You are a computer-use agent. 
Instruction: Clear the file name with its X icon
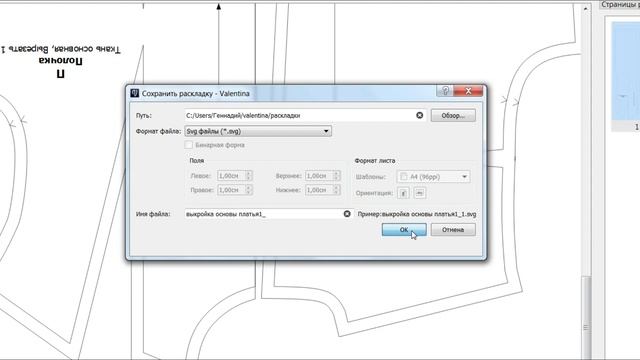347,214
